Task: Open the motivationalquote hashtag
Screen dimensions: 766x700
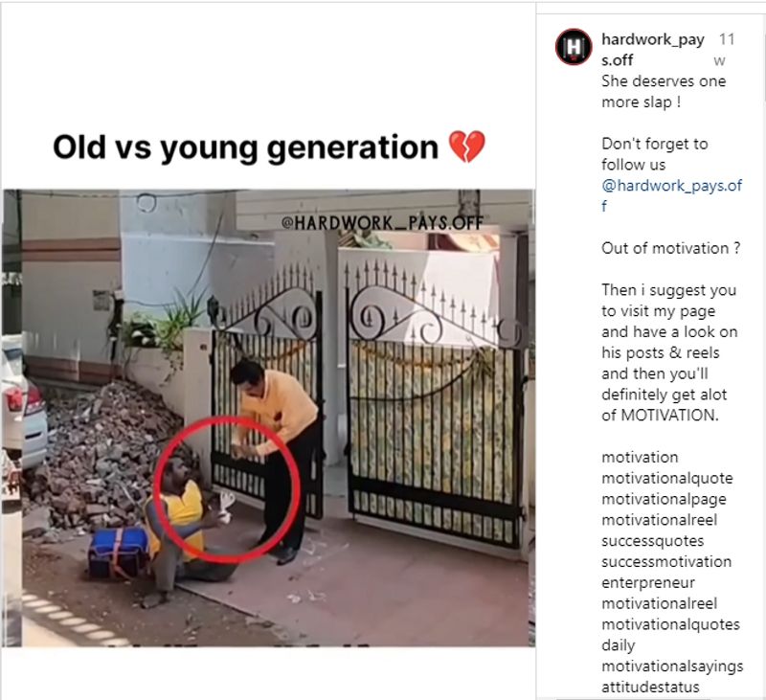Action: (666, 478)
